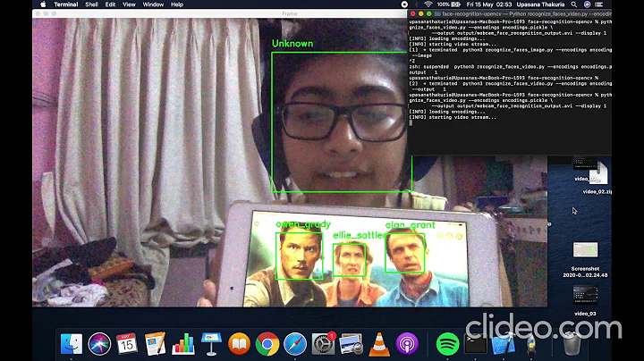The width and height of the screenshot is (644, 361).
Task: Open the Trash in the dock
Action: click(572, 344)
